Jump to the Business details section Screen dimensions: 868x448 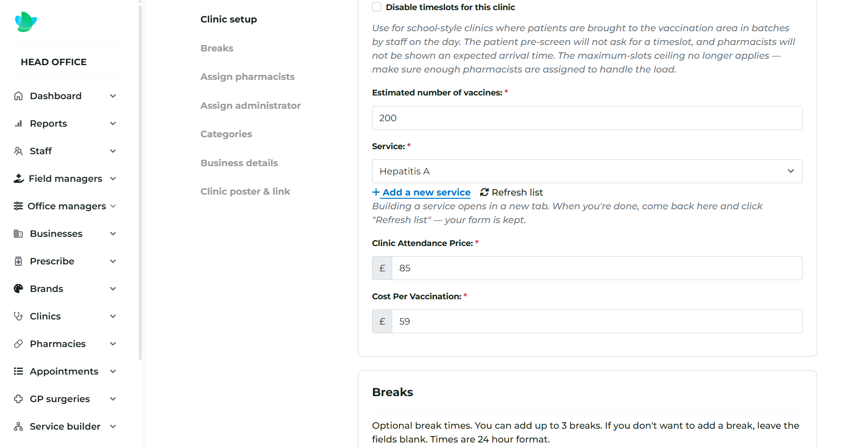239,163
